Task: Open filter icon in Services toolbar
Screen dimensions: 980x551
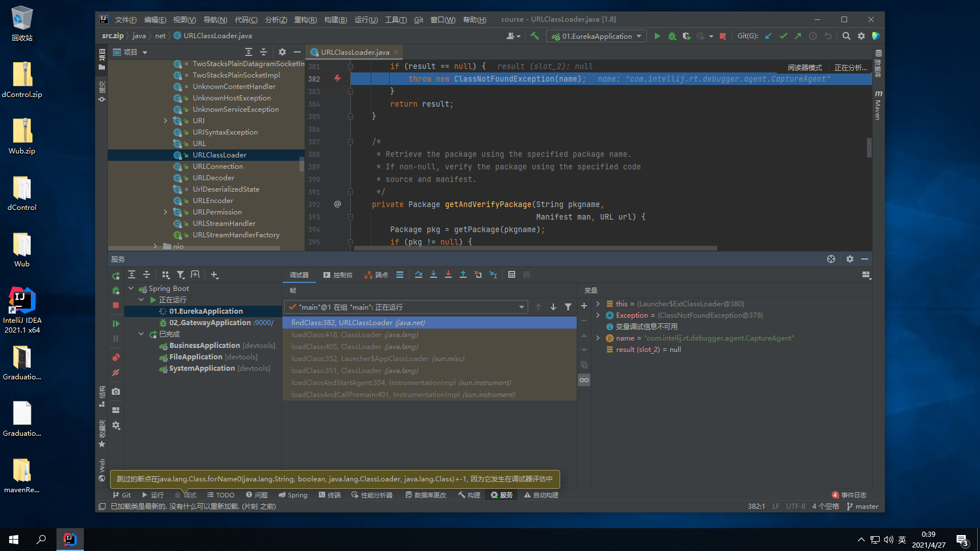Action: tap(180, 274)
